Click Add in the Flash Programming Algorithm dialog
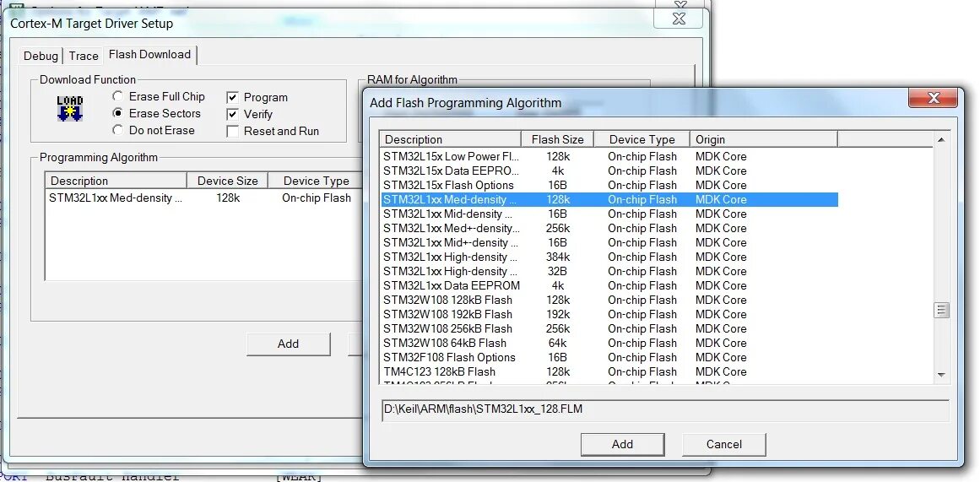The width and height of the screenshot is (980, 482). click(622, 444)
